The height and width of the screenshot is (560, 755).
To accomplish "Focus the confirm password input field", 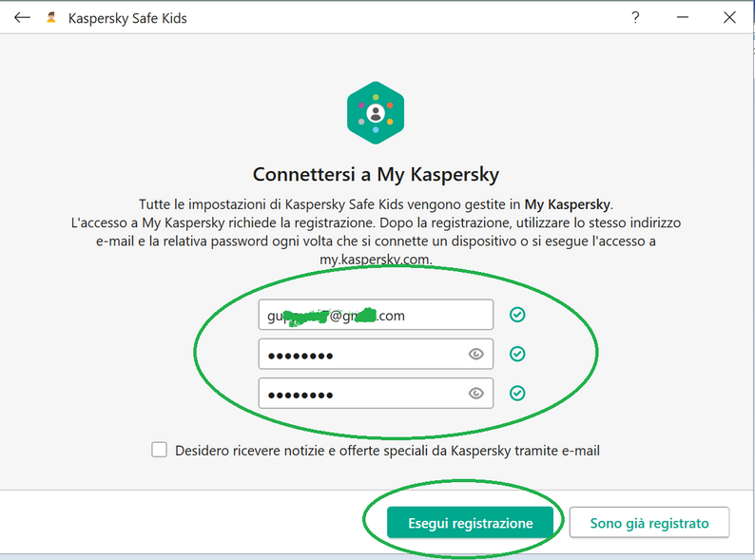I will [376, 394].
